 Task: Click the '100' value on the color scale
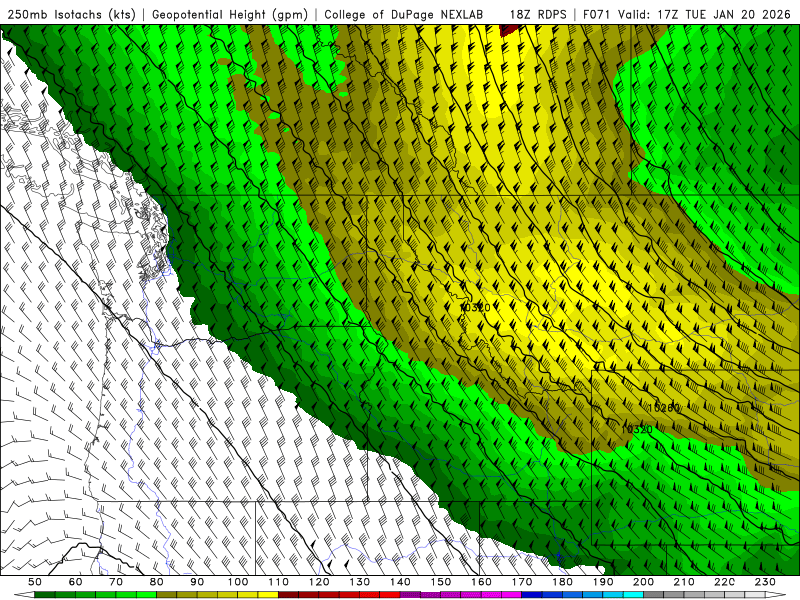238,582
